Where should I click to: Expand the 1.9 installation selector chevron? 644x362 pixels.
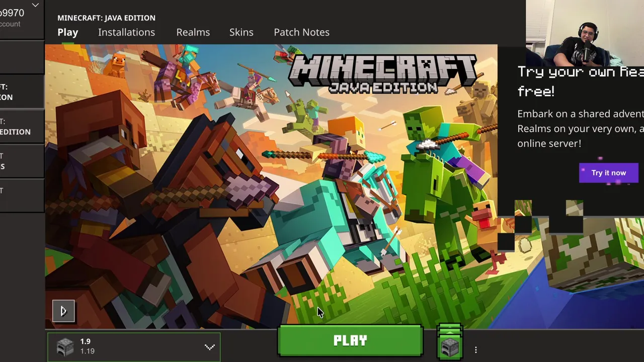210,347
